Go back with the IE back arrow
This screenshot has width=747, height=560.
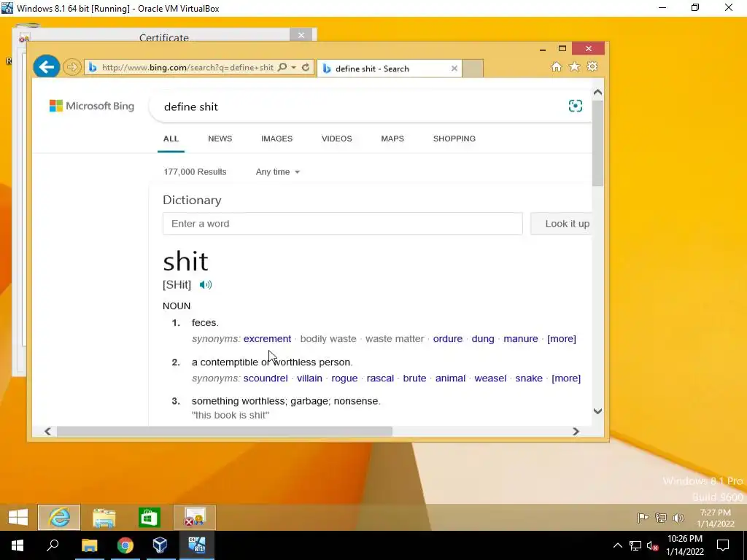(46, 66)
